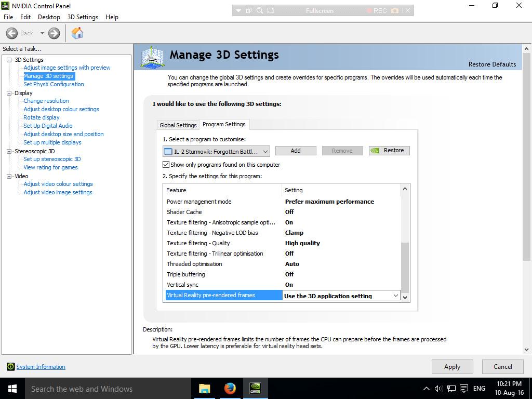Open the Back history dropdown arrow
The image size is (532, 399).
click(x=42, y=33)
